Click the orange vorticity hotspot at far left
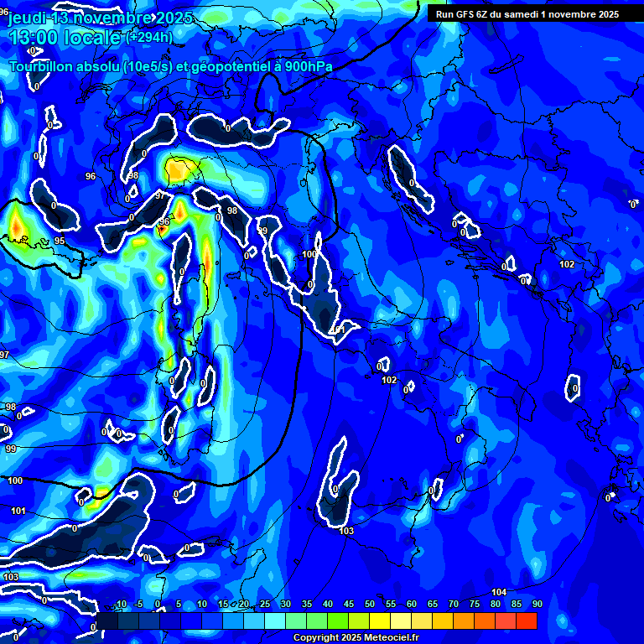The width and height of the screenshot is (644, 644). [x=16, y=224]
